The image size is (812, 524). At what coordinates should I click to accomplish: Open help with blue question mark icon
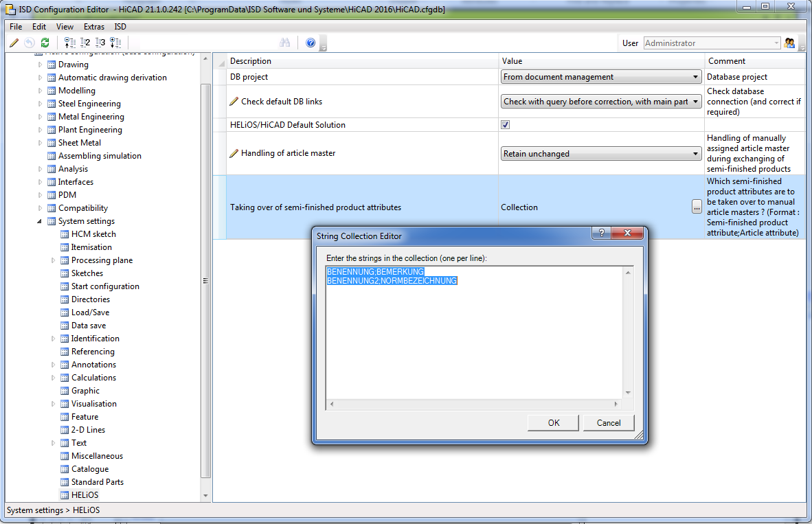click(311, 43)
